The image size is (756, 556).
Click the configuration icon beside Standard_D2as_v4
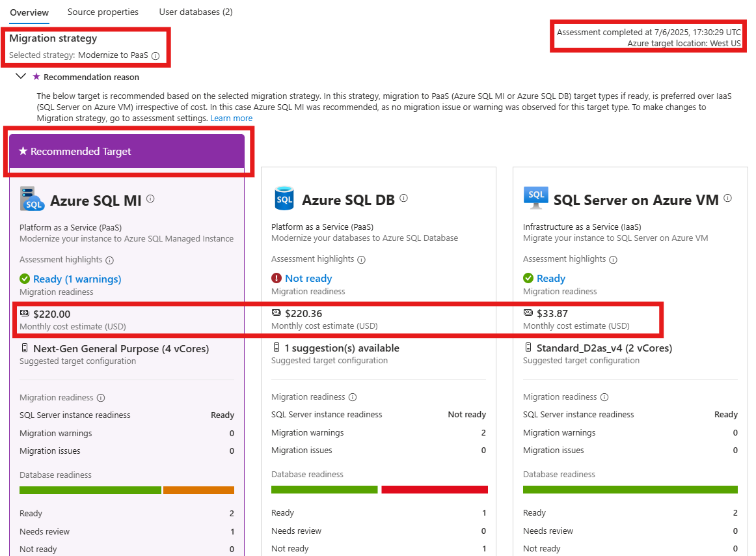tap(528, 348)
